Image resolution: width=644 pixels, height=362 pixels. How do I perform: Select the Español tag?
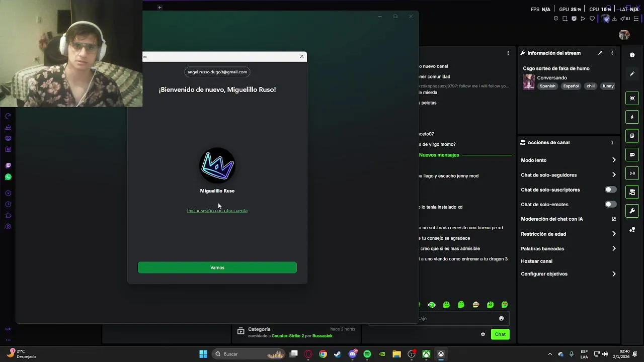(x=571, y=86)
